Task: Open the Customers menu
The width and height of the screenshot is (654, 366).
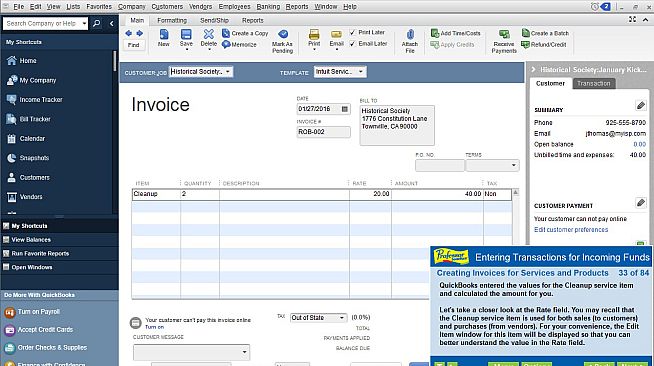Action: click(167, 7)
